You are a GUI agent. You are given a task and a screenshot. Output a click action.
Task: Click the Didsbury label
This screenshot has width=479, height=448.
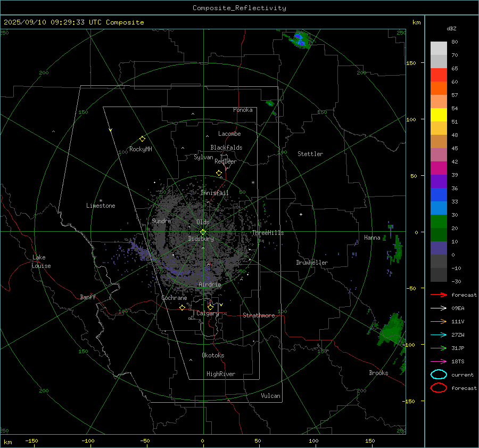click(201, 239)
